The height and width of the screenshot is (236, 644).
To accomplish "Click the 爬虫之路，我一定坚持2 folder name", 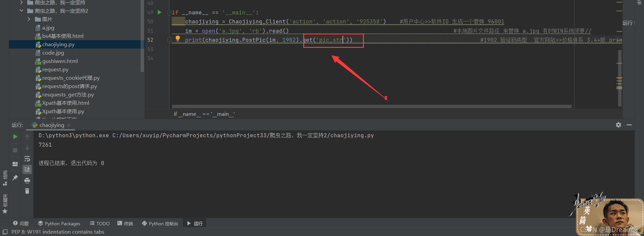I will 62,11.
